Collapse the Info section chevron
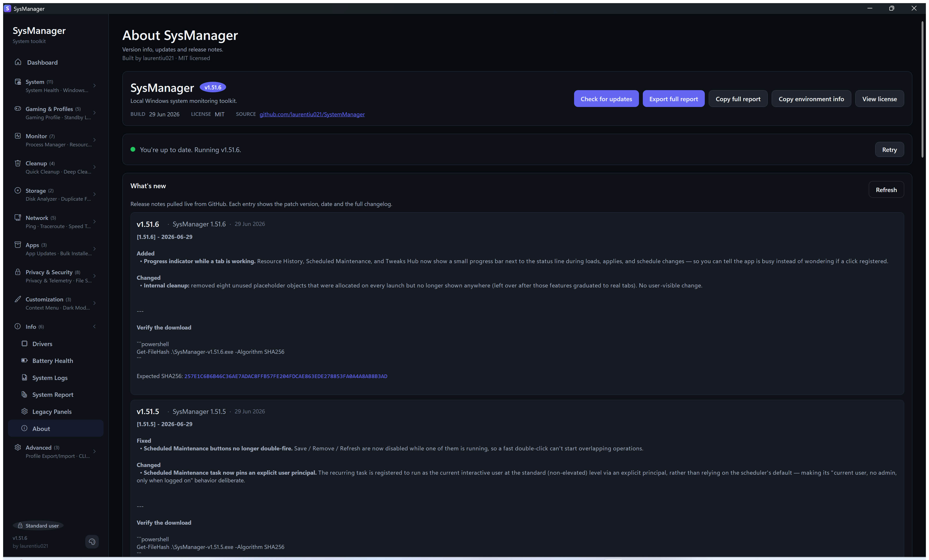The width and height of the screenshot is (929, 560). (x=95, y=327)
